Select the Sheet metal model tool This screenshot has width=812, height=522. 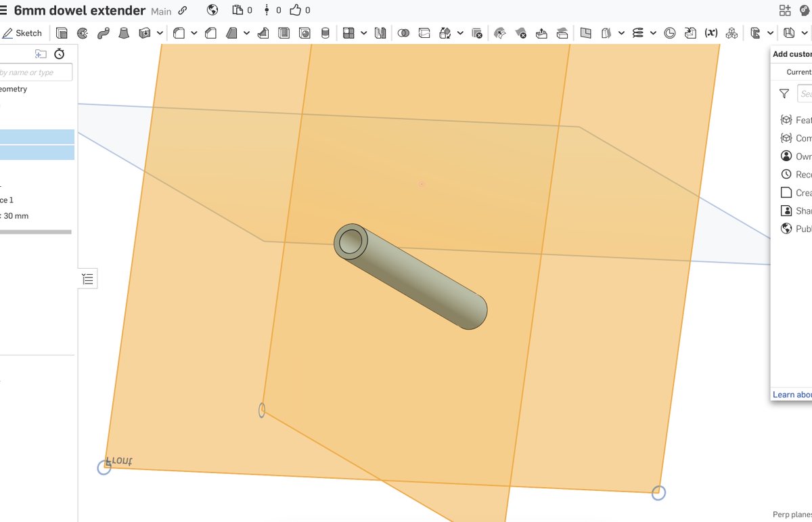point(755,32)
